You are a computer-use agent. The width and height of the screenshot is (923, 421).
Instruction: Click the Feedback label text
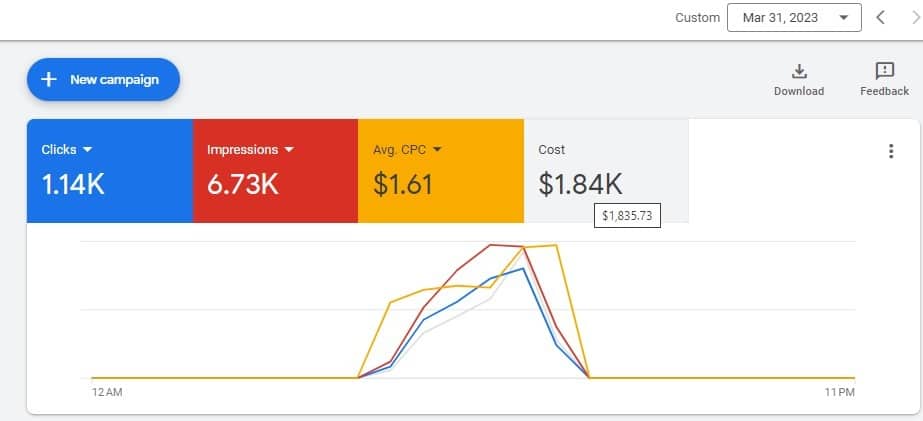pos(884,91)
